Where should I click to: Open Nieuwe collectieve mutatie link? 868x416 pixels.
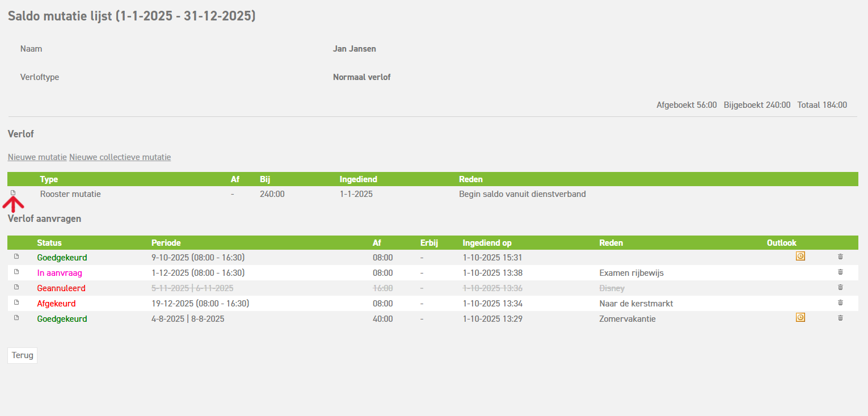[120, 157]
